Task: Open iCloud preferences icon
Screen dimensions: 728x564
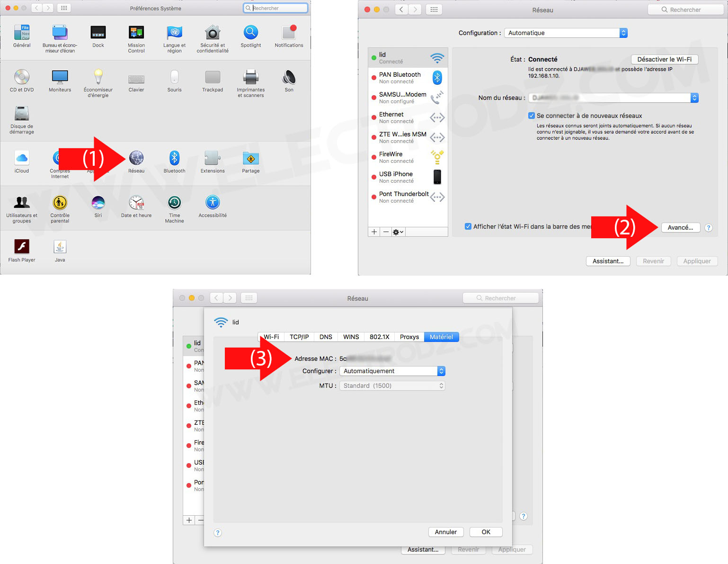Action: 22,158
